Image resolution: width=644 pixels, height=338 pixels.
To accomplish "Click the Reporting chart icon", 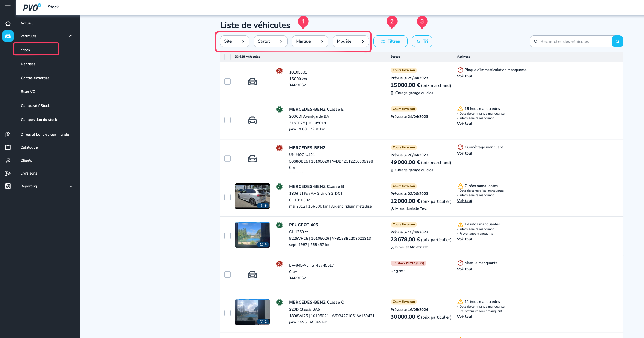I will click(x=8, y=186).
